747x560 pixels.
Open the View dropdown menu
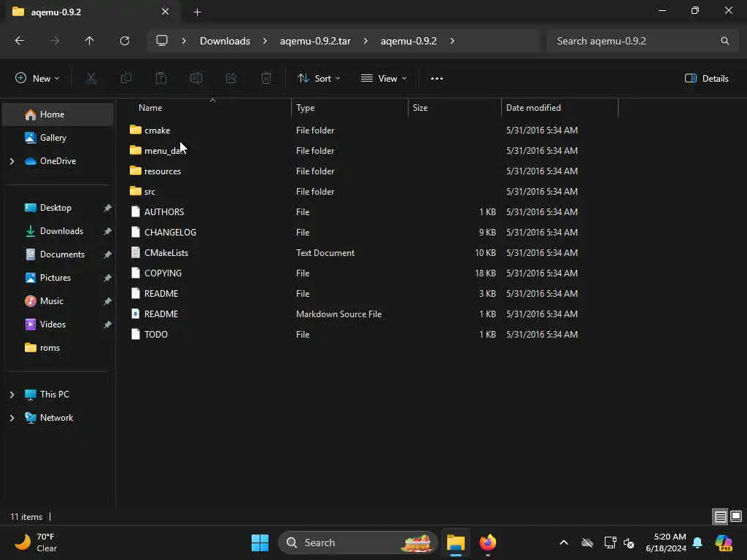point(384,79)
